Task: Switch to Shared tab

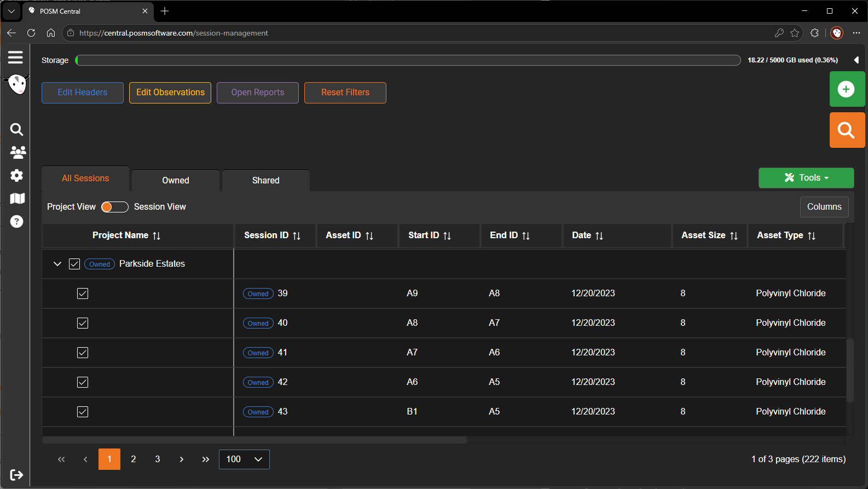Action: pos(266,180)
